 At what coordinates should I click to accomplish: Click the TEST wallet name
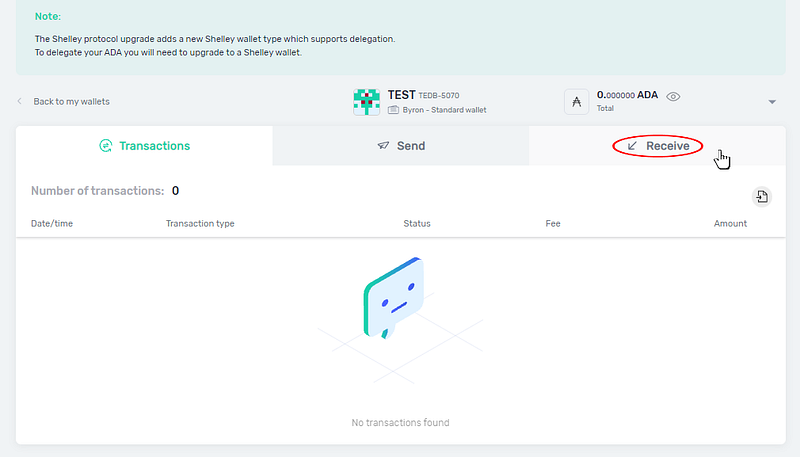[x=402, y=94]
